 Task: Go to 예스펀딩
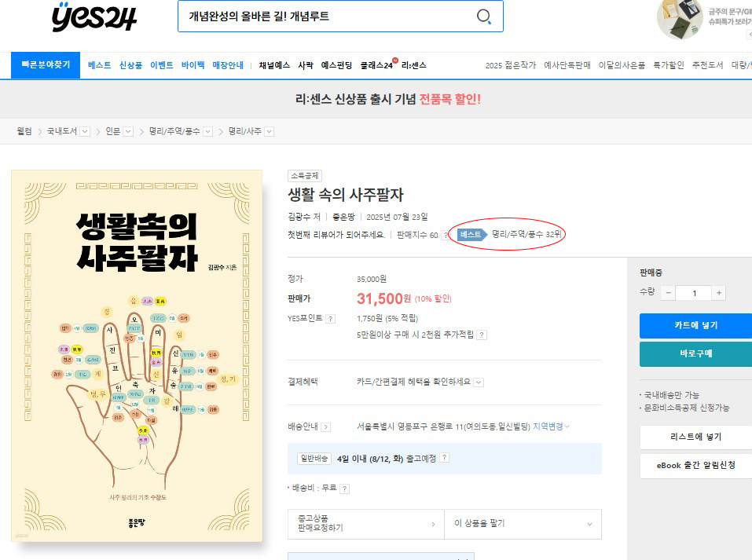coord(336,65)
